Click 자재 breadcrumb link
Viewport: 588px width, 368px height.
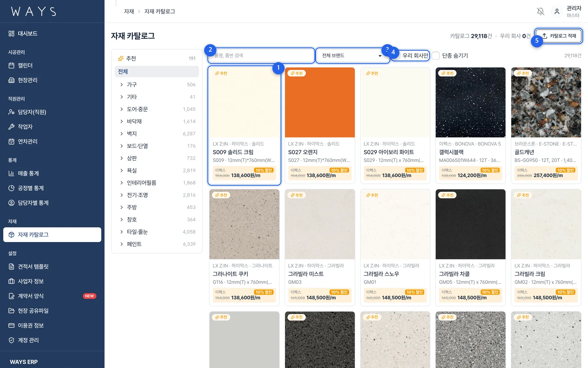click(x=129, y=11)
